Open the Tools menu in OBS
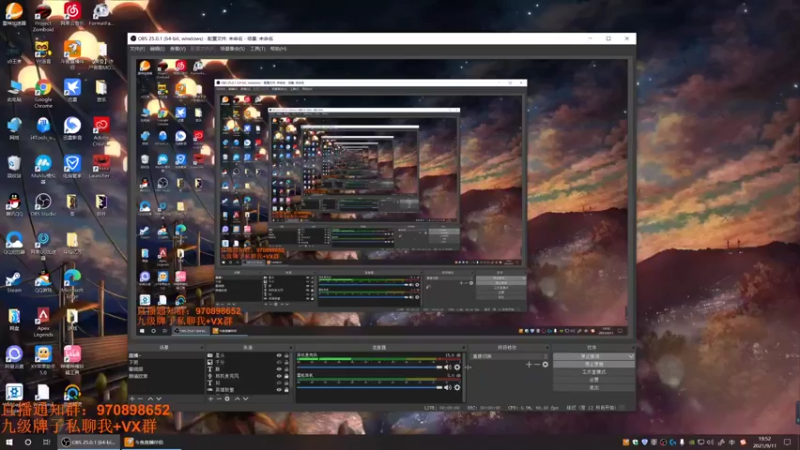This screenshot has width=800, height=450. click(258, 49)
